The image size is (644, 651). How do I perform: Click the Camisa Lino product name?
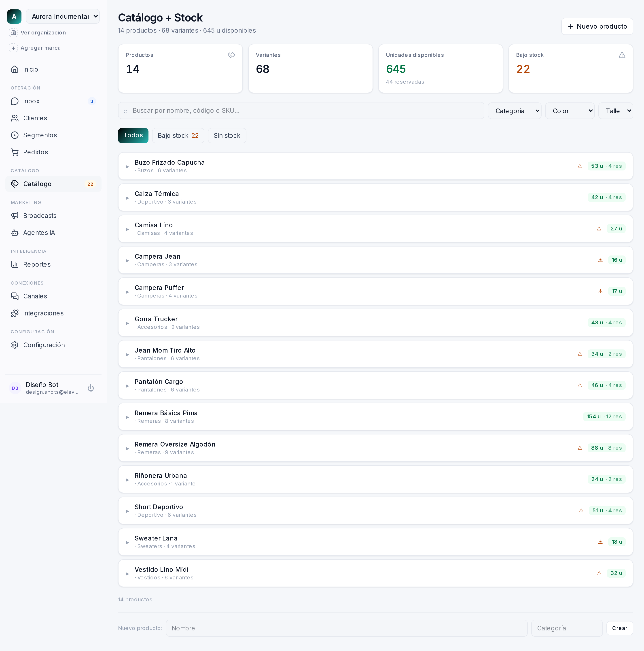point(154,225)
